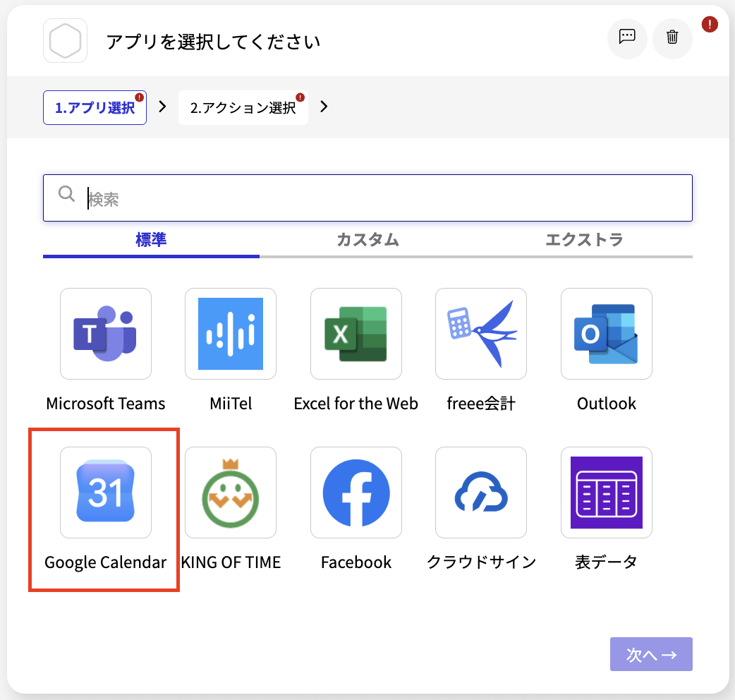The height and width of the screenshot is (700, 735).
Task: Click the KING OF TIME label
Action: tap(231, 562)
